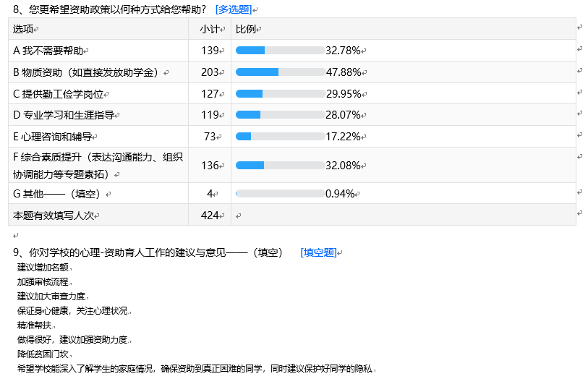Click the 17.22% bar for 心理咨询和辅导
This screenshot has height=379, width=588.
pos(280,136)
